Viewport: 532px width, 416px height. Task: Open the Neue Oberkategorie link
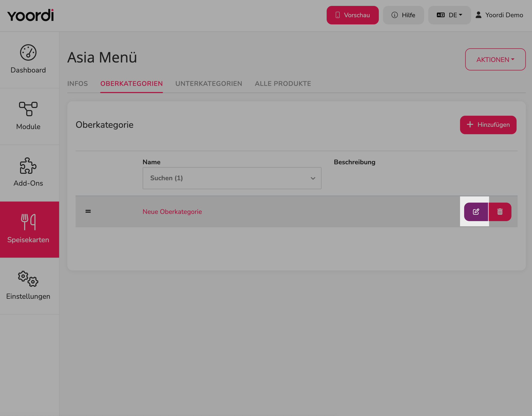pos(172,212)
